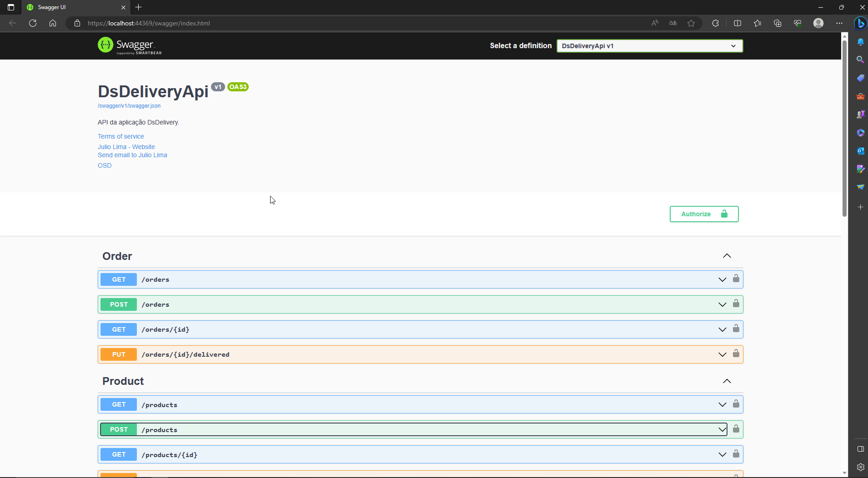Expand POST /orders with chevron

click(722, 304)
